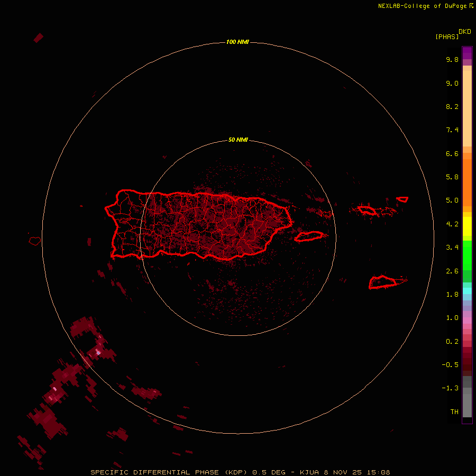Click the -0.5 value on color scale
The image size is (476, 476).
click(450, 364)
